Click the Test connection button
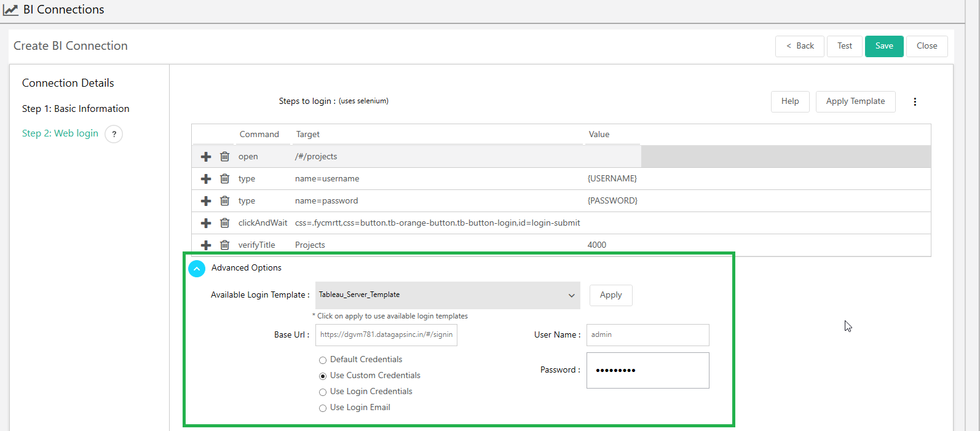The width and height of the screenshot is (980, 431). [x=844, y=46]
